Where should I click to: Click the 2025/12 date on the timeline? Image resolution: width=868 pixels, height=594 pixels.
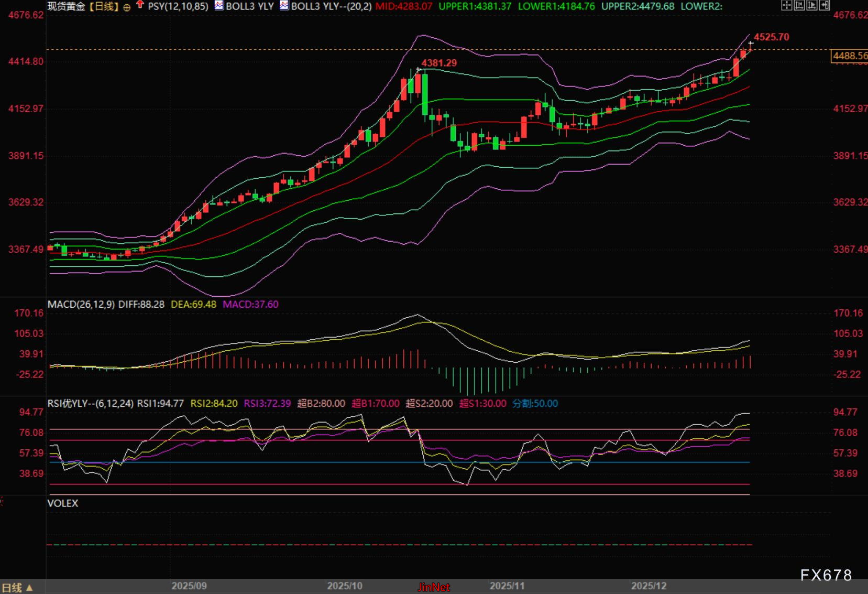click(649, 586)
